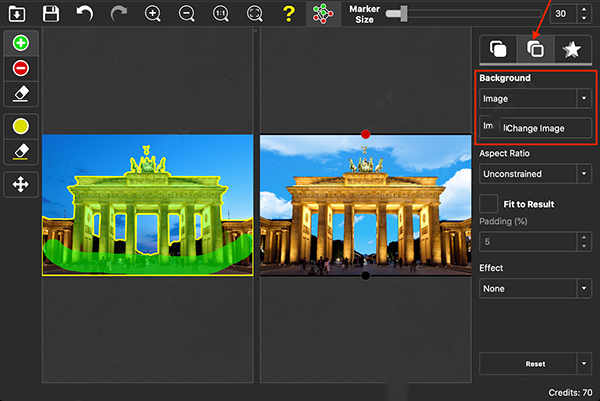Select the green foreground marker tool
This screenshot has height=401, width=600.
point(21,43)
